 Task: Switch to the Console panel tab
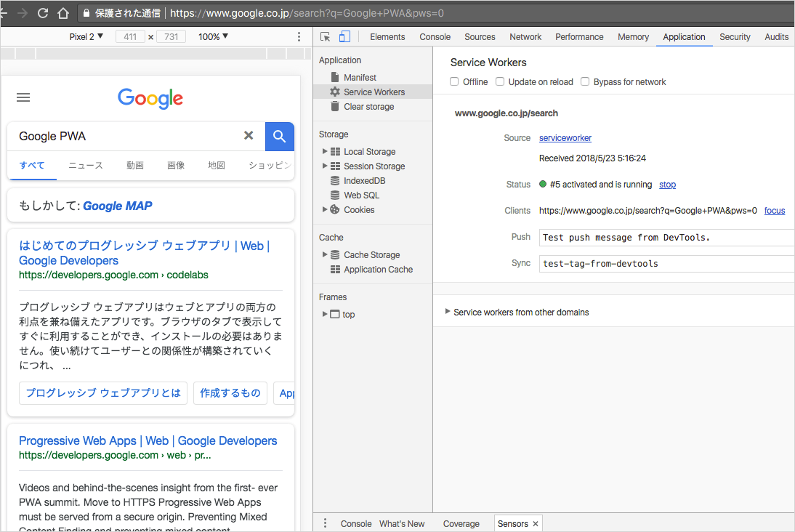[435, 36]
